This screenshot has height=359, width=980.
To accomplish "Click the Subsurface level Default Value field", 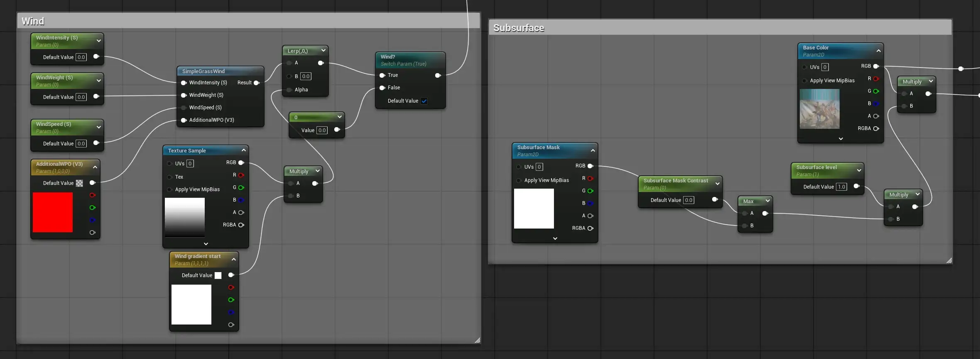I will (x=841, y=187).
